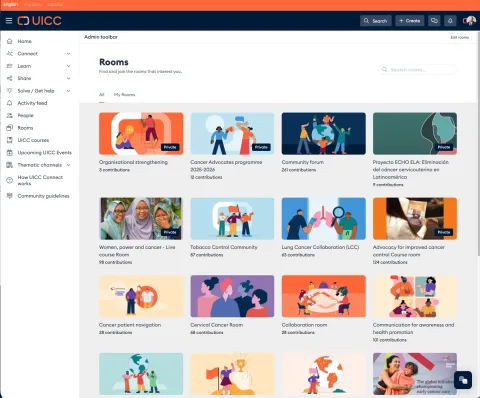Select the My Rooms tab

pos(124,95)
